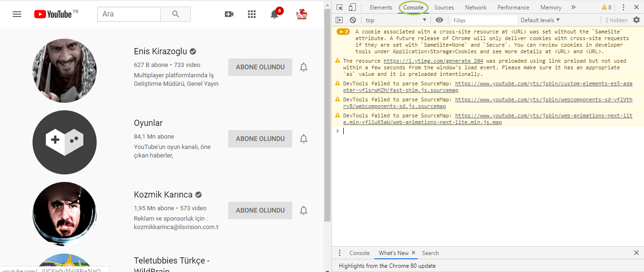This screenshot has height=272, width=644.
Task: Close the DevTools drawer
Action: tap(636, 253)
